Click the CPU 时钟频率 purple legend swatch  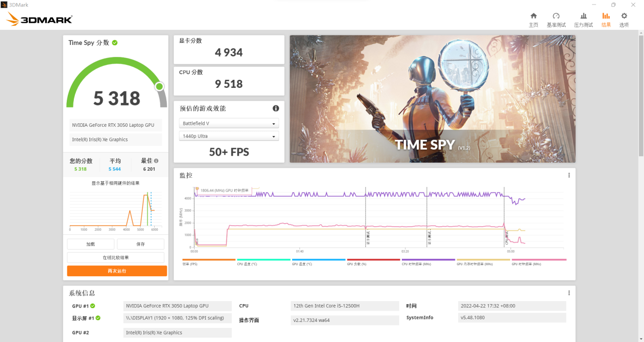[428, 260]
